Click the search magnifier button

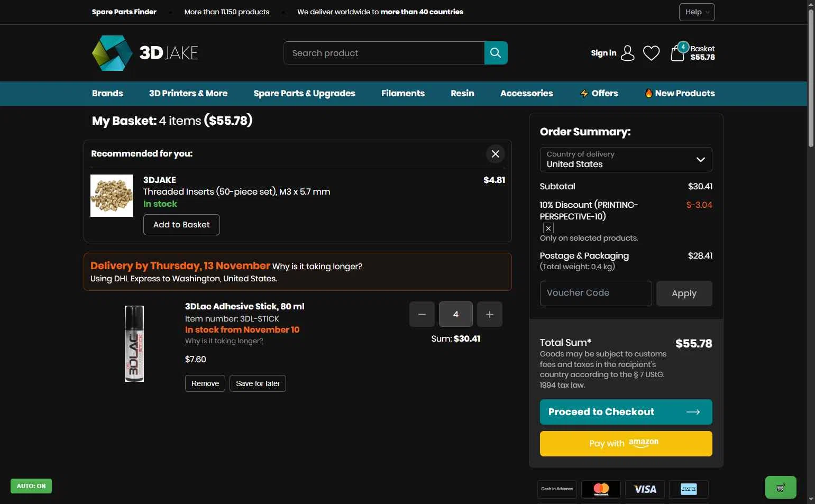pos(496,53)
